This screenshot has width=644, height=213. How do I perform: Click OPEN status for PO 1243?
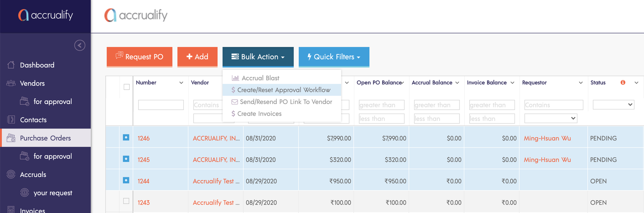point(598,203)
